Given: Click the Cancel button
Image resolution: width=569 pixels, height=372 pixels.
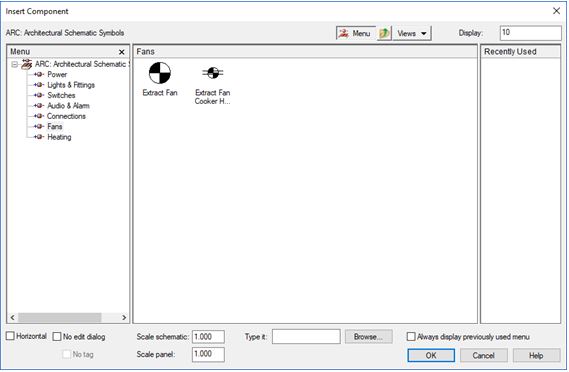Looking at the screenshot, I should [x=483, y=355].
